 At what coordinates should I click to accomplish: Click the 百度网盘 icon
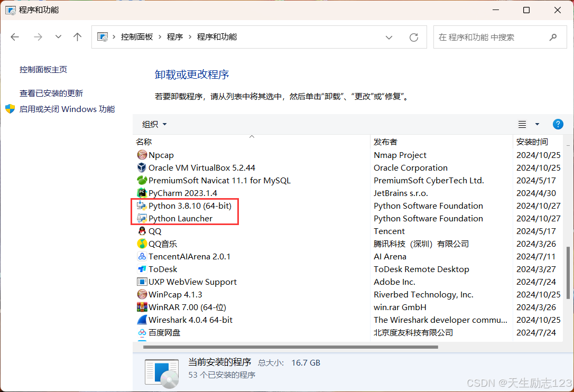point(142,332)
